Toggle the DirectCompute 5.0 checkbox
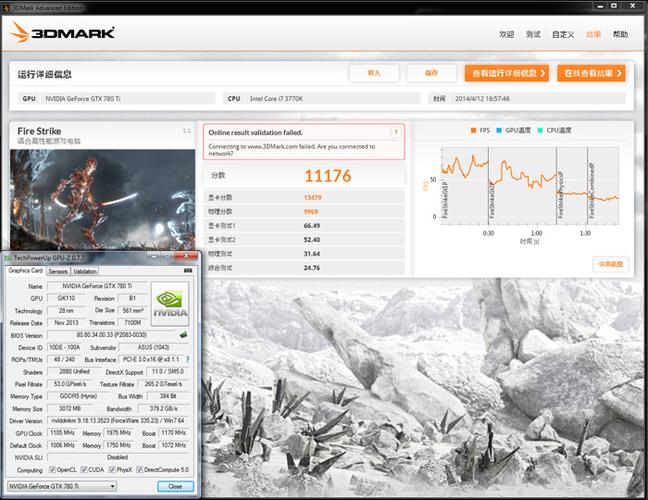The height and width of the screenshot is (500, 648). coord(140,470)
